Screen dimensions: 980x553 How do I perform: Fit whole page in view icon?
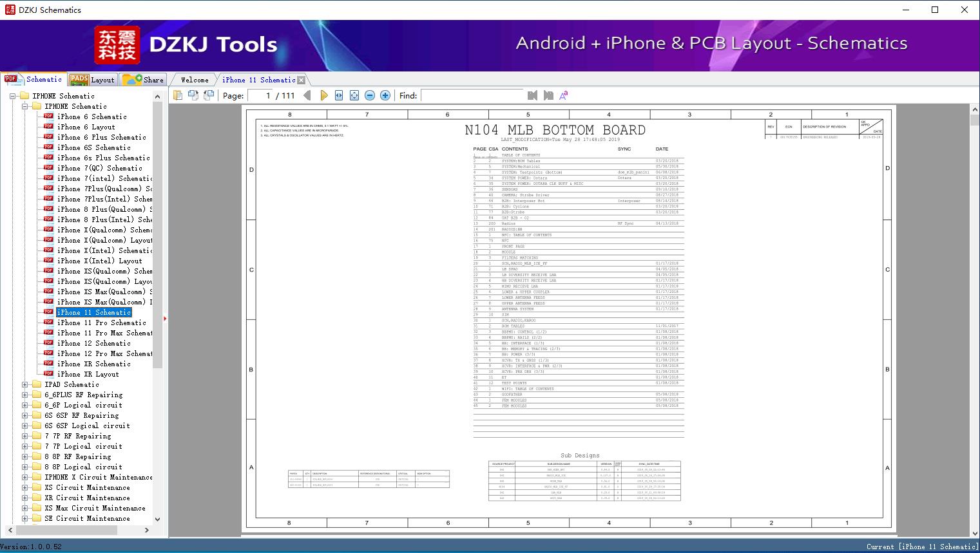click(354, 95)
